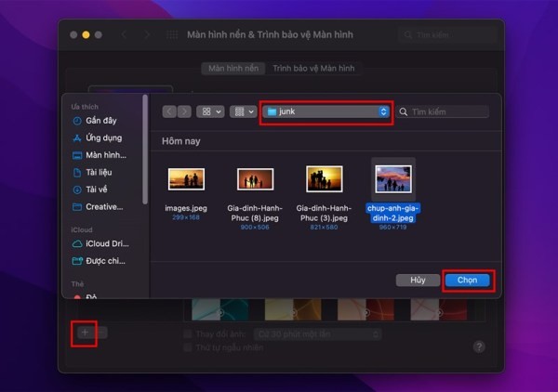Enable Thứ tự ngẫu nhiên checkbox
Image resolution: width=558 pixels, height=392 pixels.
188,347
